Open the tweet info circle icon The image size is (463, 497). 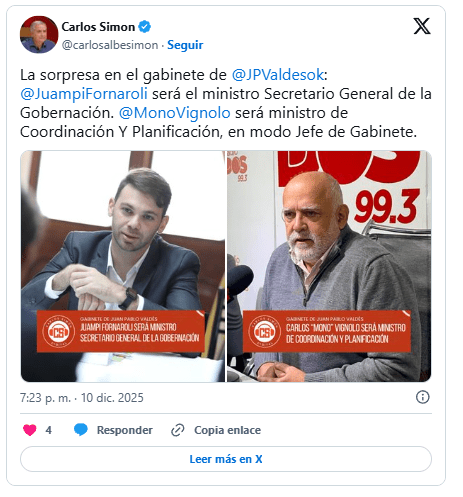coord(422,397)
